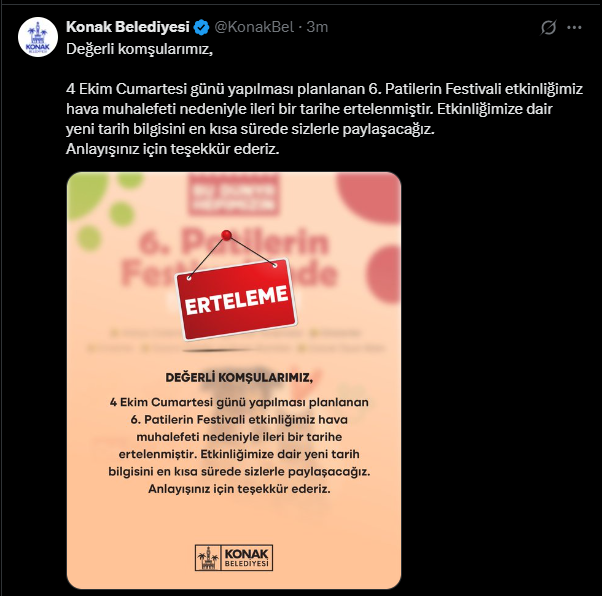Click the 'DEĞERLİ KOMŞULARIMIZ,' heading in the poster
The width and height of the screenshot is (602, 596).
tap(239, 378)
